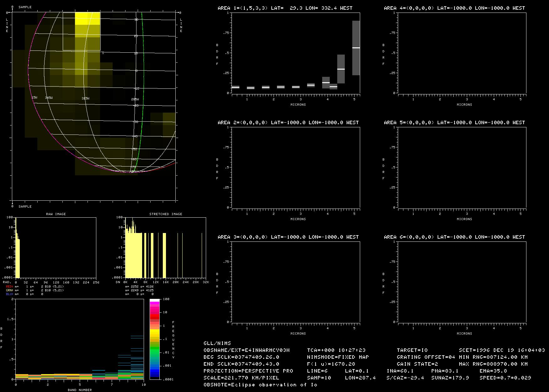
Task: Select the empty AREA 2 spectrum plot
Action: coord(296,167)
